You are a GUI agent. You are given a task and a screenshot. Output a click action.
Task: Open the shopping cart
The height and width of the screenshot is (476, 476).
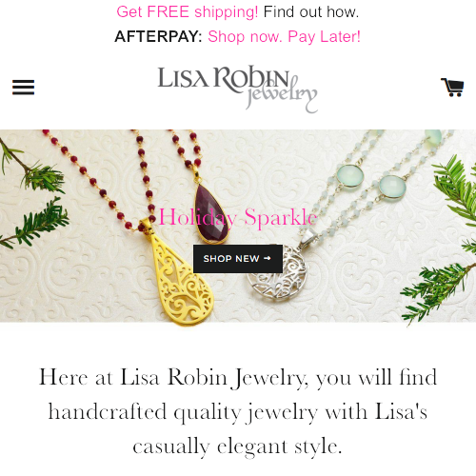[452, 87]
